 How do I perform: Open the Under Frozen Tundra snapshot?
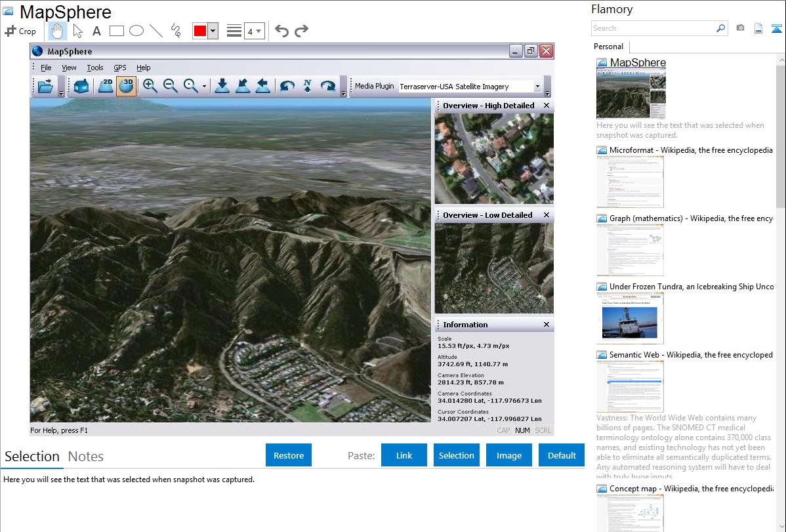coord(692,286)
